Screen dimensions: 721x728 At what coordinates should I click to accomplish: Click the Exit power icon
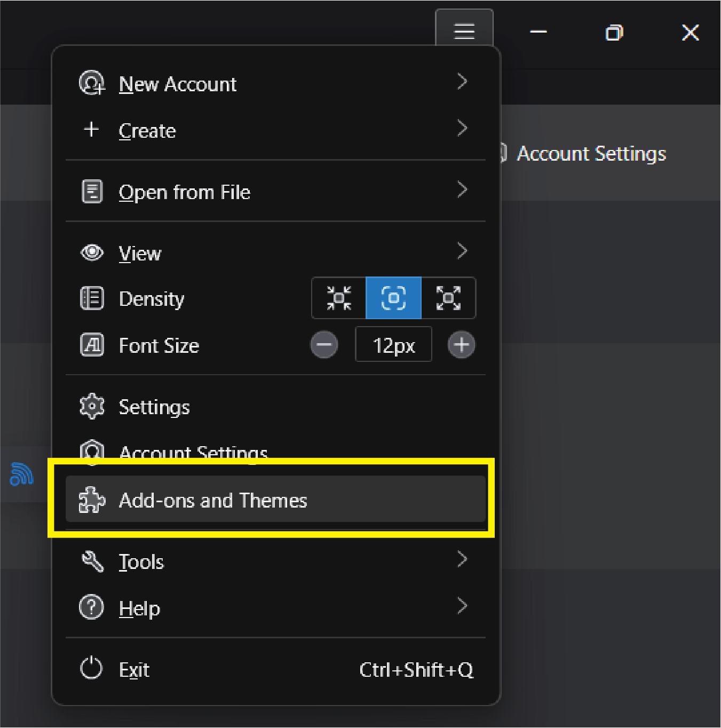[x=91, y=669]
